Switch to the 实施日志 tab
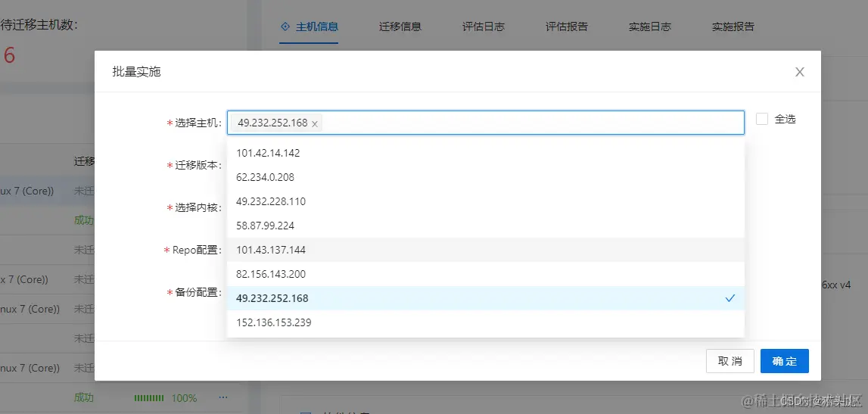The width and height of the screenshot is (868, 414). point(650,26)
